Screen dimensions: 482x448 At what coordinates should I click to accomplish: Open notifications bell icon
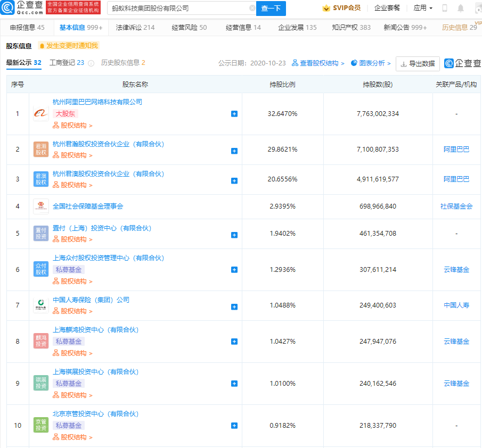[x=460, y=9]
